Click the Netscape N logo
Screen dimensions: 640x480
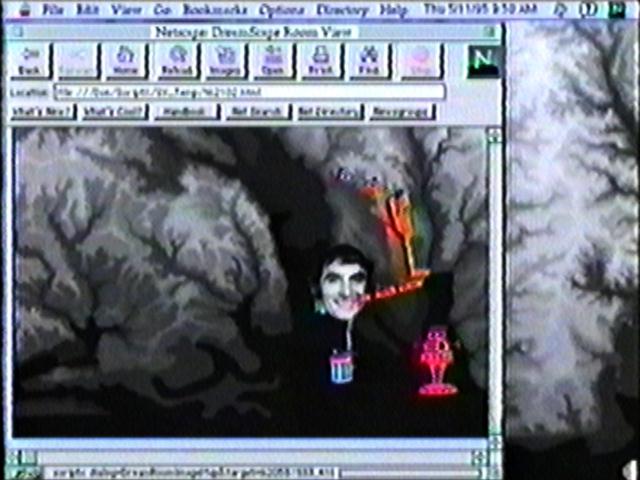483,62
